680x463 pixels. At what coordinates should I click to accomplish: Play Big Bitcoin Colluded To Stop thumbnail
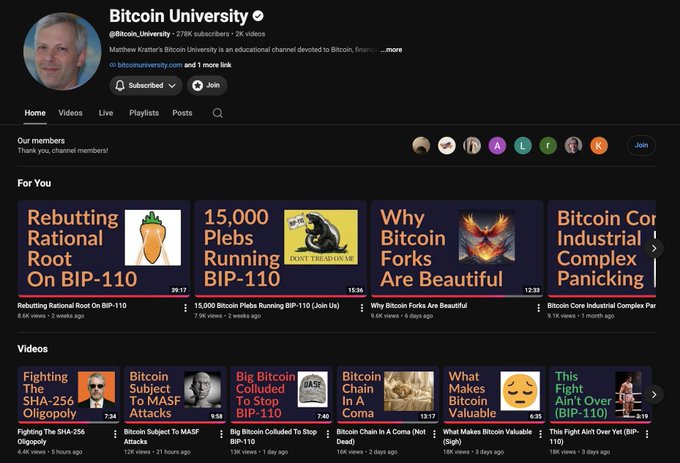point(281,395)
